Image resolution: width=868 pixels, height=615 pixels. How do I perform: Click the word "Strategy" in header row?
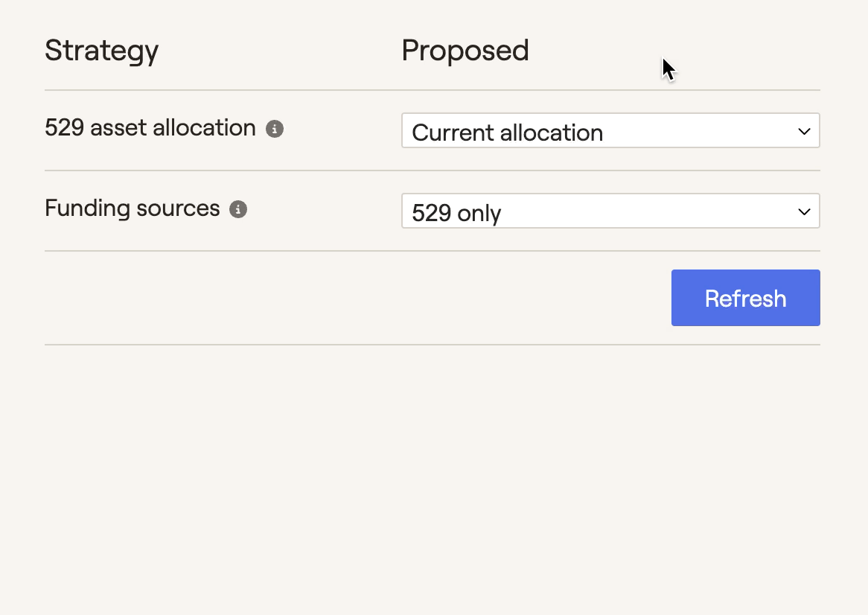[x=101, y=51]
